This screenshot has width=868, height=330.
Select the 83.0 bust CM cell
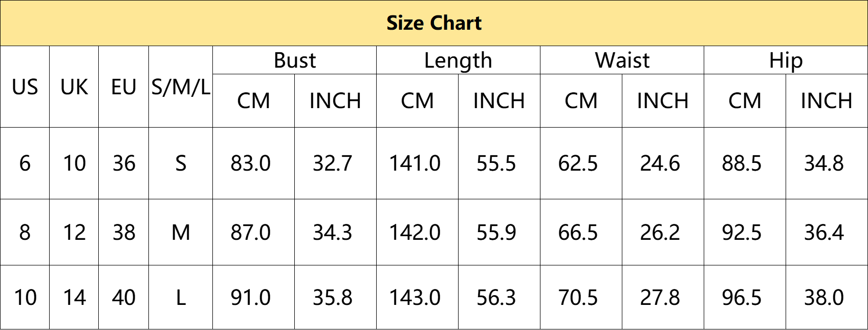(254, 163)
